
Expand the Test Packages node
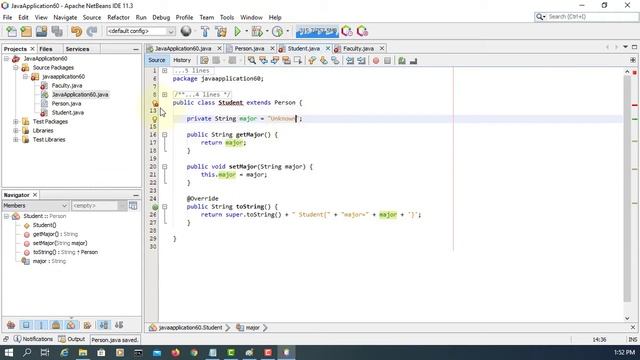[x=16, y=121]
